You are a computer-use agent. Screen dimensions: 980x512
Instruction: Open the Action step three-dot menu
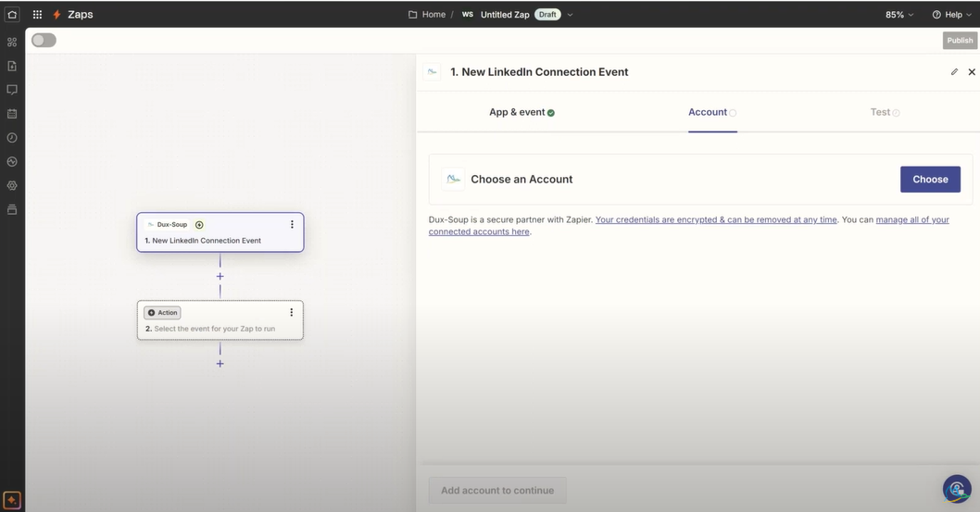click(291, 312)
